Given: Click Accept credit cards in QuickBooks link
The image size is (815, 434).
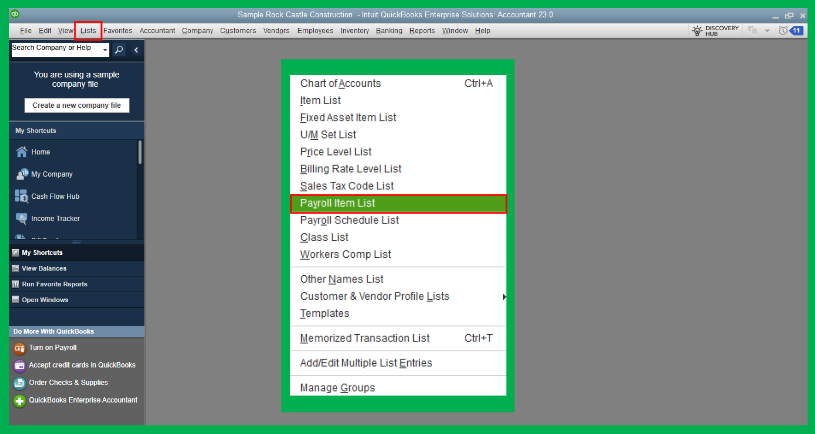Looking at the screenshot, I should tap(82, 365).
